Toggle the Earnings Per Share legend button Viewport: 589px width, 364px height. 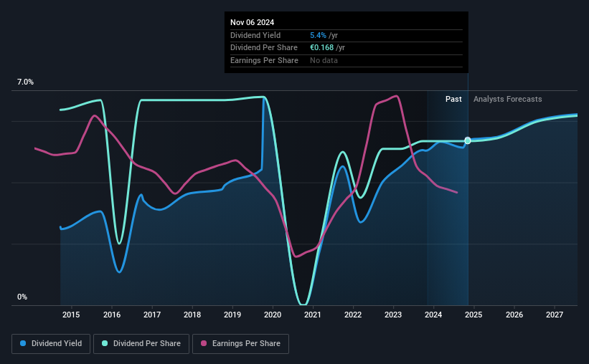(240, 344)
